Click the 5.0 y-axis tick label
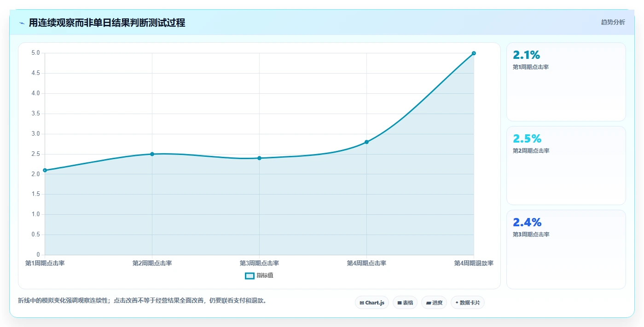Image resolution: width=644 pixels, height=327 pixels. pyautogui.click(x=35, y=53)
